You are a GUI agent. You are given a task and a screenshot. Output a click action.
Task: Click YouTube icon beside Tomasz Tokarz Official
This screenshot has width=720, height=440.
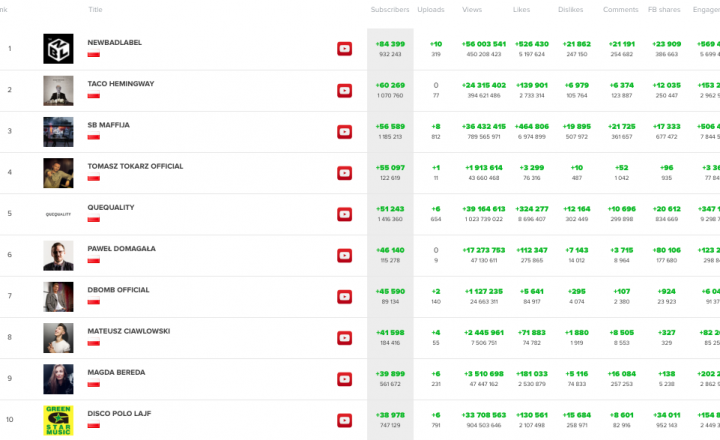coord(344,173)
